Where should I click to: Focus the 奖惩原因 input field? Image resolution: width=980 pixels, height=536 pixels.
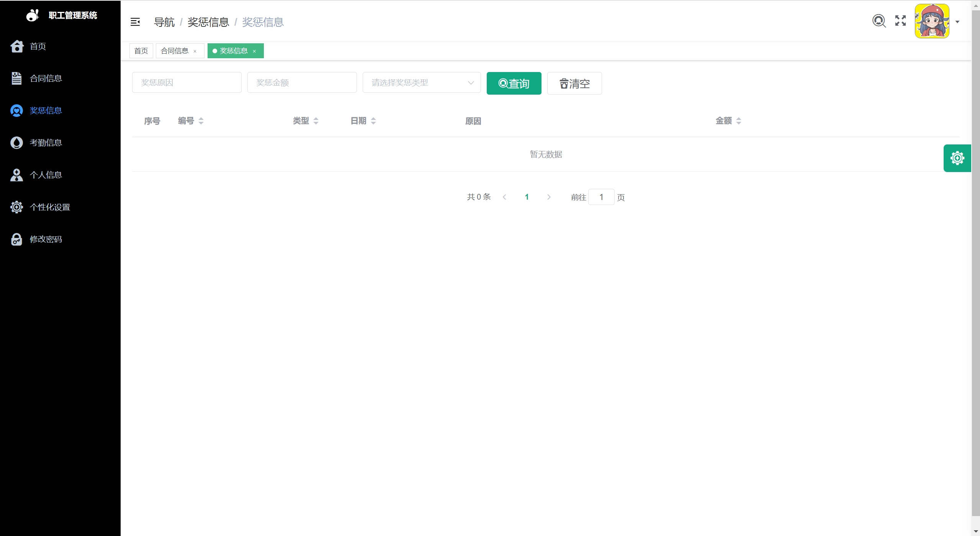(x=187, y=83)
